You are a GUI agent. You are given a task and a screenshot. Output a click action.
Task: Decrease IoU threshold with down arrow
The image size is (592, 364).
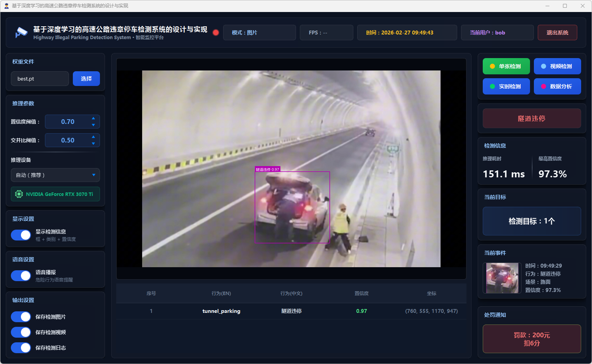[x=93, y=144]
